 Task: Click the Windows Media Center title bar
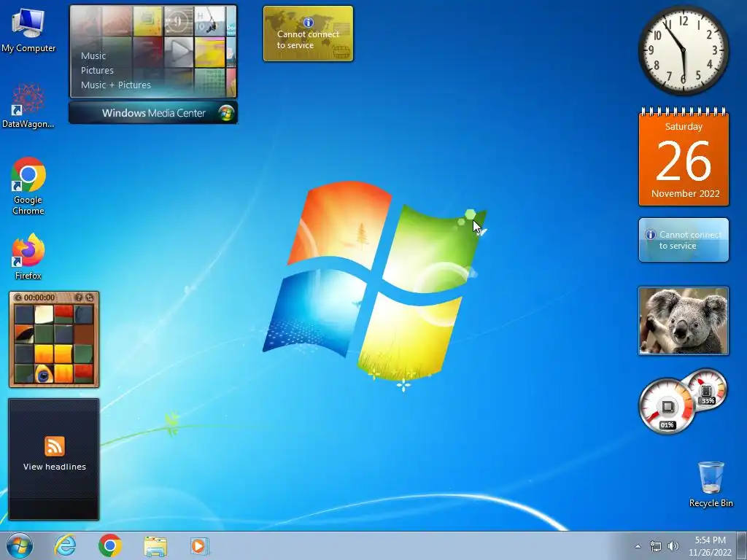tap(153, 113)
